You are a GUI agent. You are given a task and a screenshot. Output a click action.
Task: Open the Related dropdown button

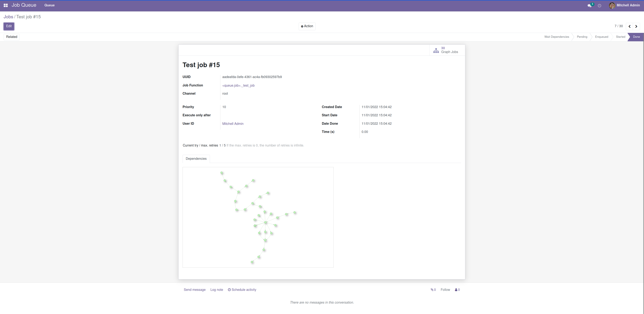12,37
